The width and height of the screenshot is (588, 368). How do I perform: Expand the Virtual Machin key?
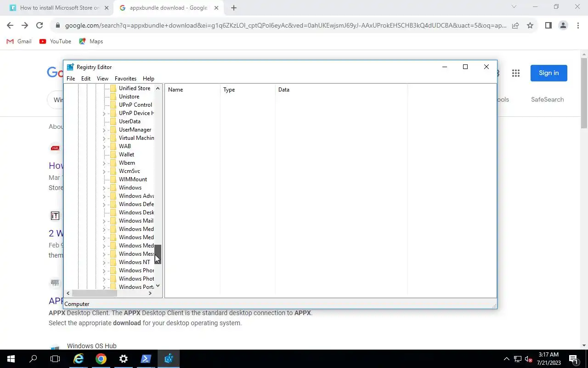(x=104, y=138)
